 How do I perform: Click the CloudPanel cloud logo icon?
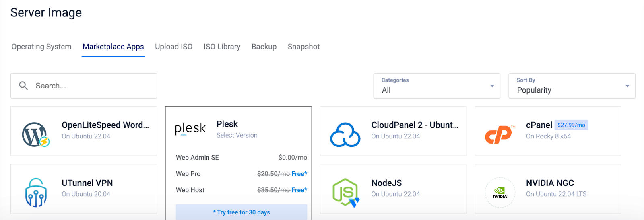pyautogui.click(x=345, y=135)
